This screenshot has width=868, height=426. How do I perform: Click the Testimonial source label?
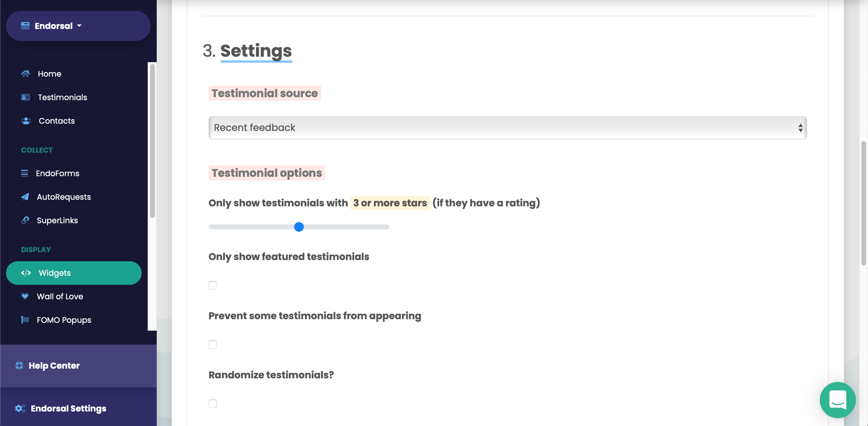(265, 93)
